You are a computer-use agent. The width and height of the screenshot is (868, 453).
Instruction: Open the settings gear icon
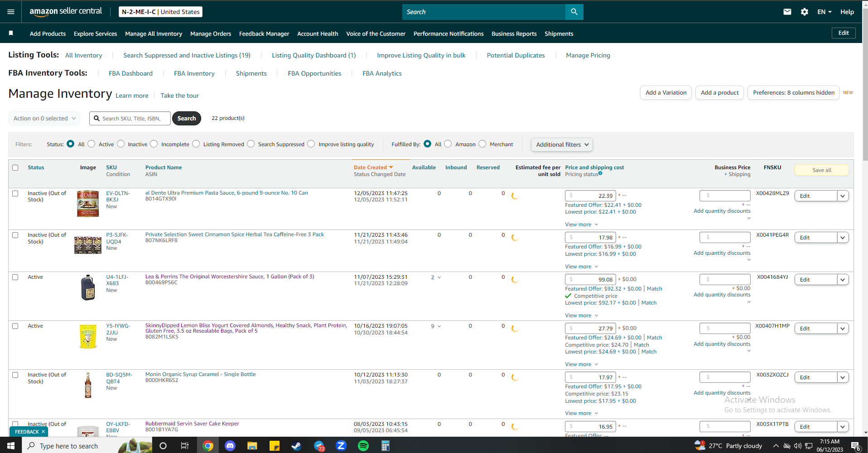coord(805,12)
